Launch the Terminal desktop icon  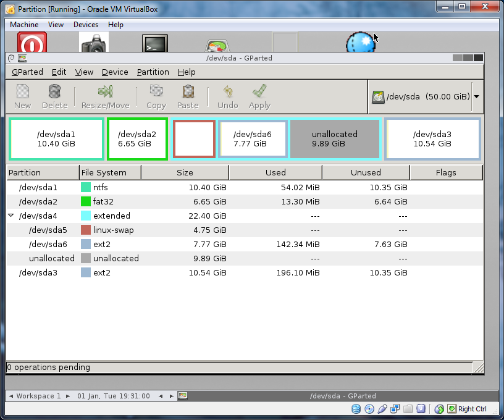pyautogui.click(x=155, y=43)
